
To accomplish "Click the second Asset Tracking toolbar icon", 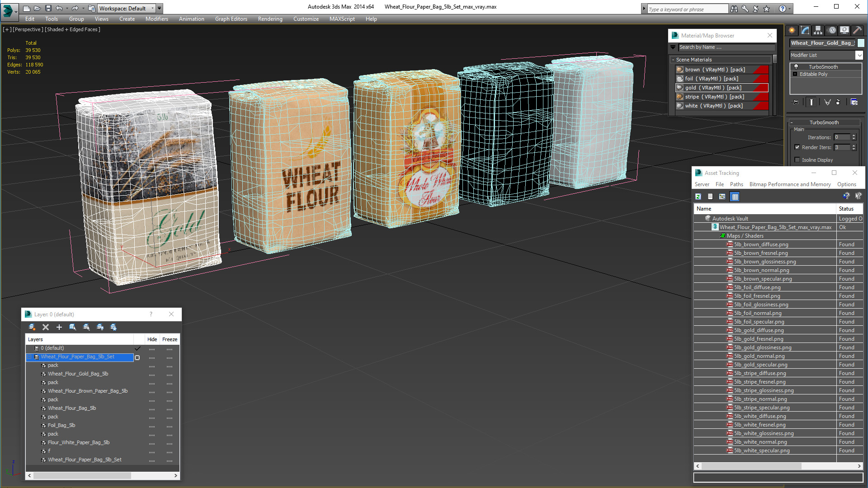I will [710, 197].
